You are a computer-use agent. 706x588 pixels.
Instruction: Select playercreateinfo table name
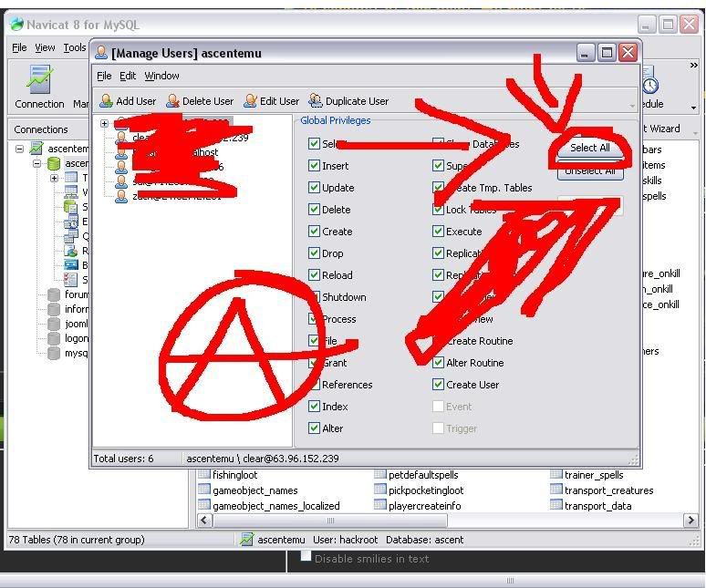tap(424, 506)
